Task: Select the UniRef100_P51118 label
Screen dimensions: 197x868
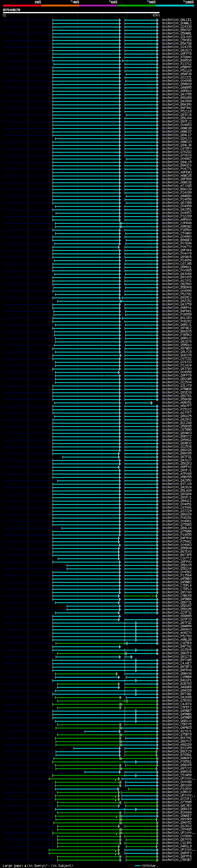Action: (x=177, y=111)
